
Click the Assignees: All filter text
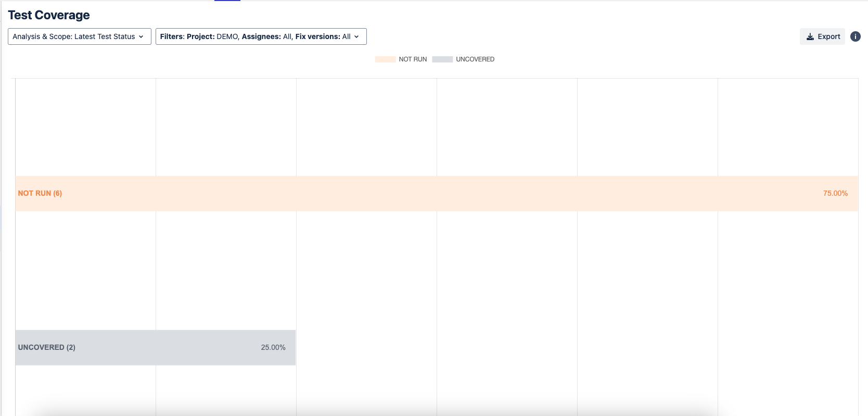[267, 36]
